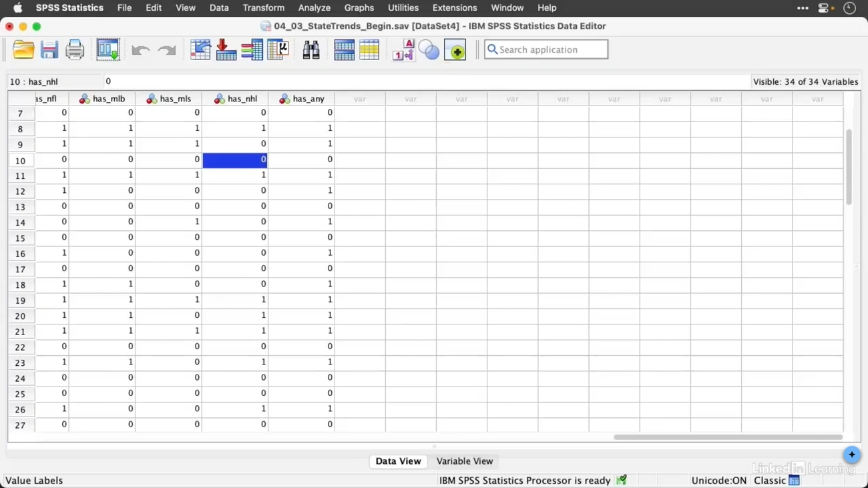This screenshot has height=488, width=868.
Task: Open a data document via folder icon
Action: [x=23, y=50]
